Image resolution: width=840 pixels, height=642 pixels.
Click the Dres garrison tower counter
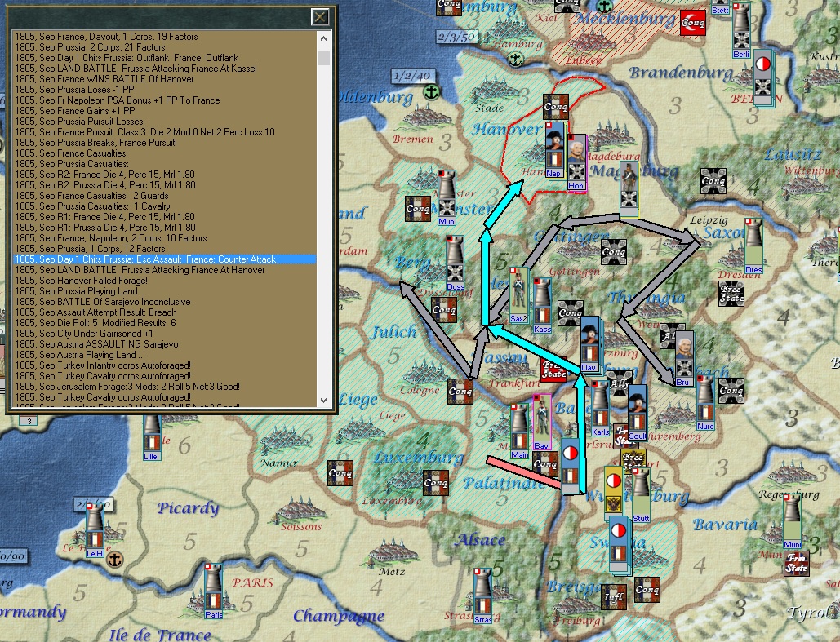(x=753, y=246)
